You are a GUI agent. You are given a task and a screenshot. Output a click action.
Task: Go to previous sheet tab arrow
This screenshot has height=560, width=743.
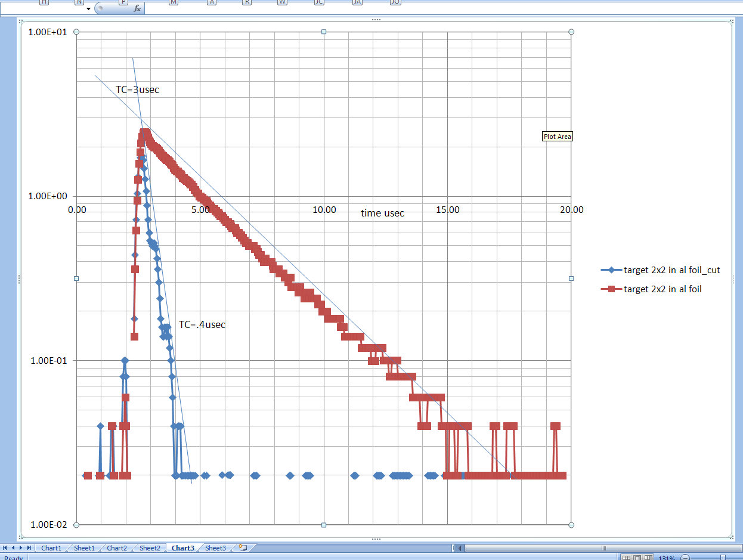[x=14, y=547]
